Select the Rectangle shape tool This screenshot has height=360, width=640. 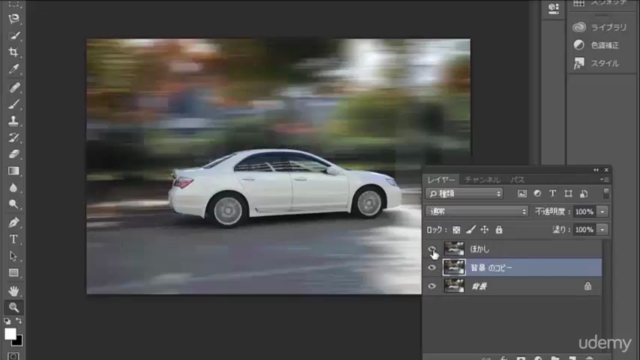click(x=13, y=273)
